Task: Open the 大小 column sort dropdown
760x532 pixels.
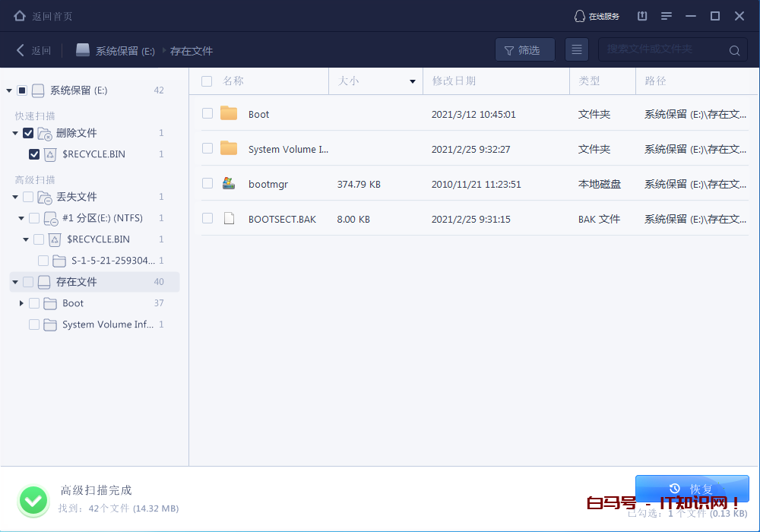Action: 411,81
